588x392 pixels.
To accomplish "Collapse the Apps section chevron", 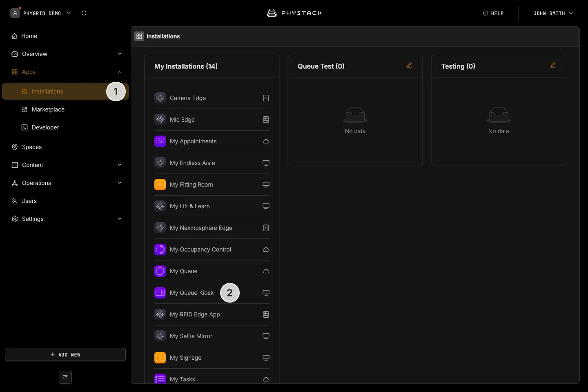I will 120,72.
